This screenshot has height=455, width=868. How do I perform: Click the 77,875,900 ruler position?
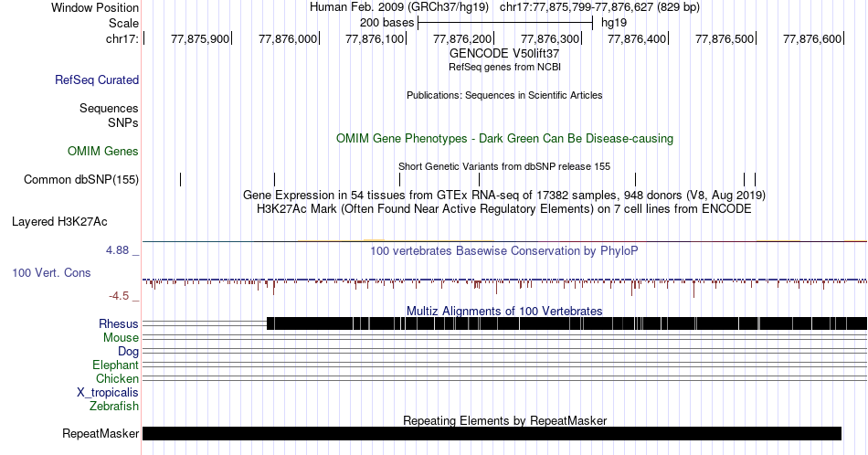pos(200,38)
